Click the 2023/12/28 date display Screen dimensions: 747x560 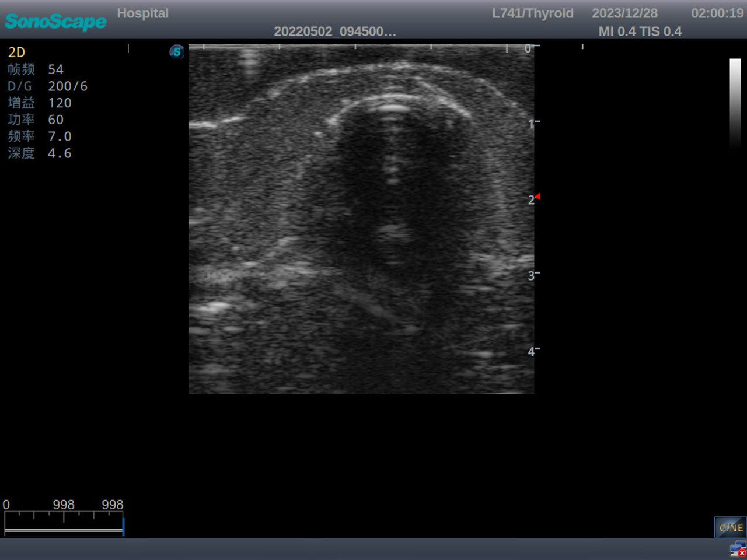625,13
